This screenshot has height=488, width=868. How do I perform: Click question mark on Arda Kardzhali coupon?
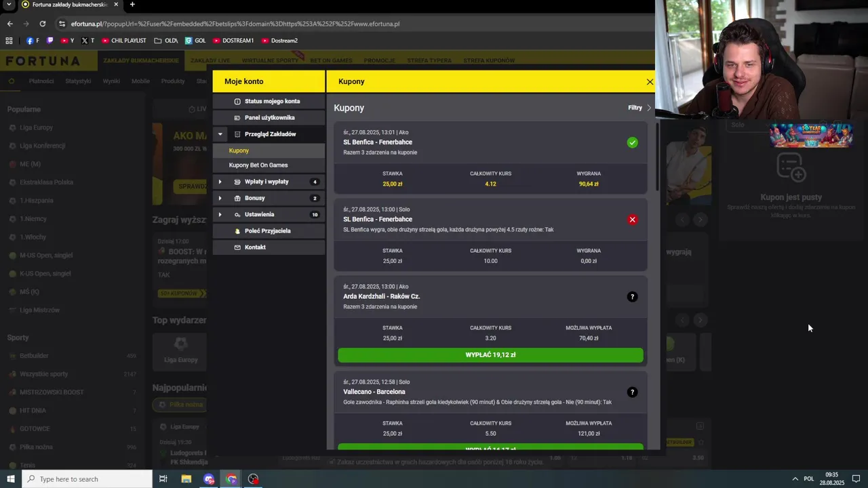pos(632,297)
